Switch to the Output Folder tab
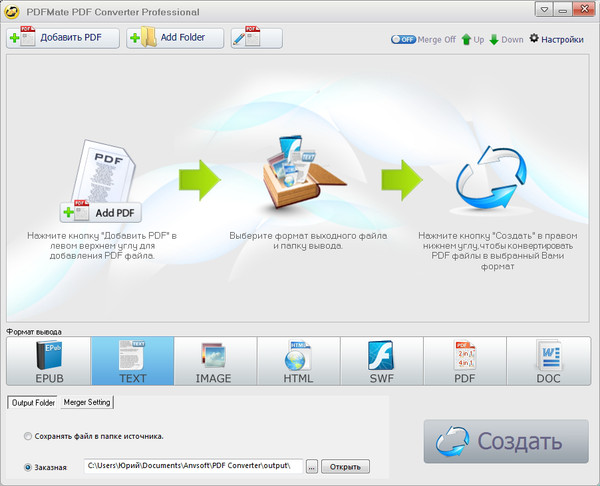The width and height of the screenshot is (600, 486). point(33,403)
